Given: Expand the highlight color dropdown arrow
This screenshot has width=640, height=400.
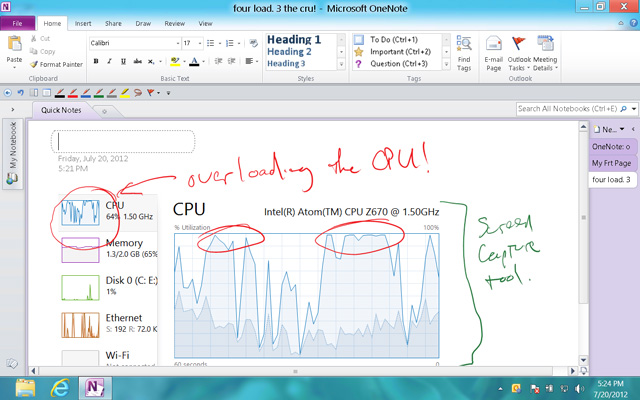Looking at the screenshot, I should pos(184,62).
